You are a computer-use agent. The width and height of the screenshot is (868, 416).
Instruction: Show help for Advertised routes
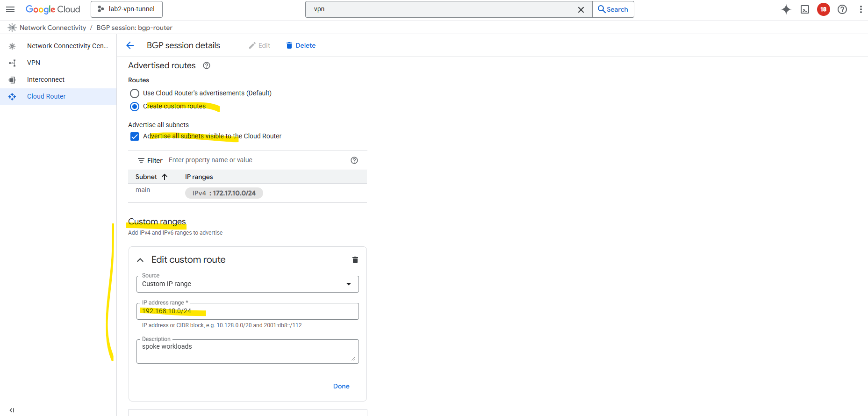pyautogui.click(x=207, y=65)
